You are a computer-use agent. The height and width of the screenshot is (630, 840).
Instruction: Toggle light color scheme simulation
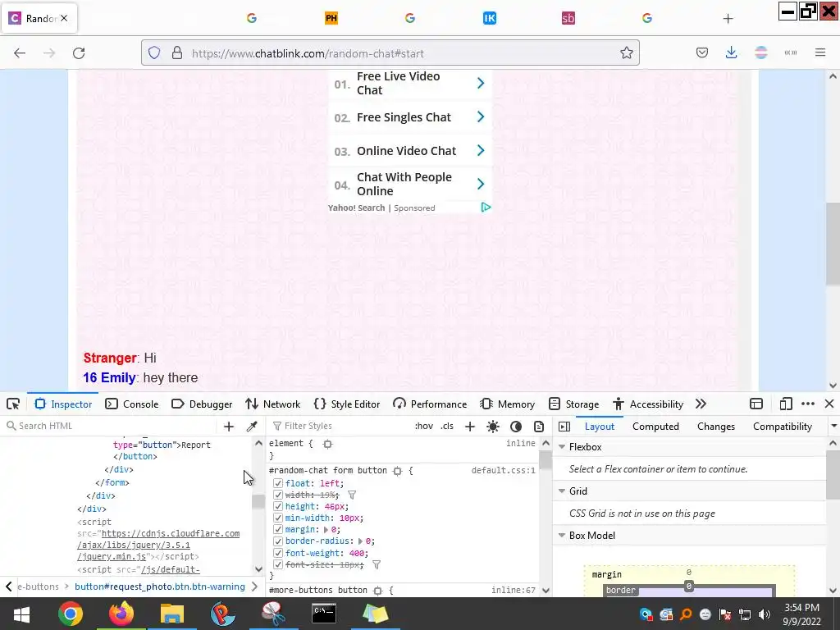click(493, 426)
